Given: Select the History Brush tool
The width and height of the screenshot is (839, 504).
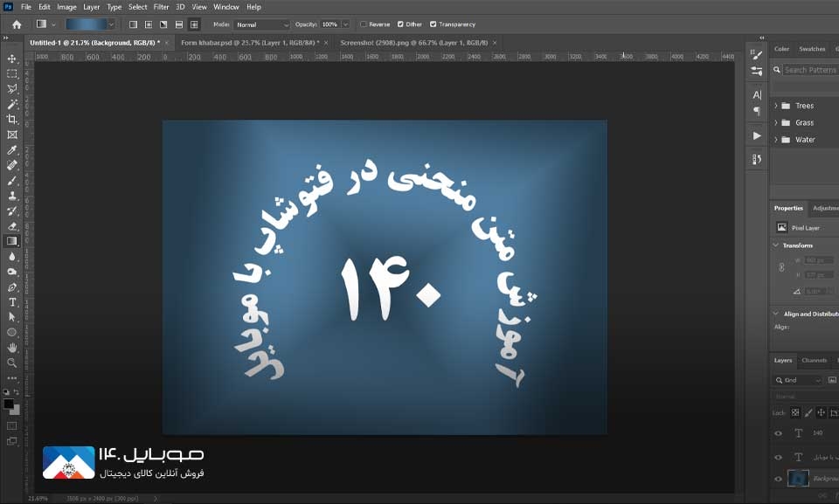Looking at the screenshot, I should click(x=11, y=211).
